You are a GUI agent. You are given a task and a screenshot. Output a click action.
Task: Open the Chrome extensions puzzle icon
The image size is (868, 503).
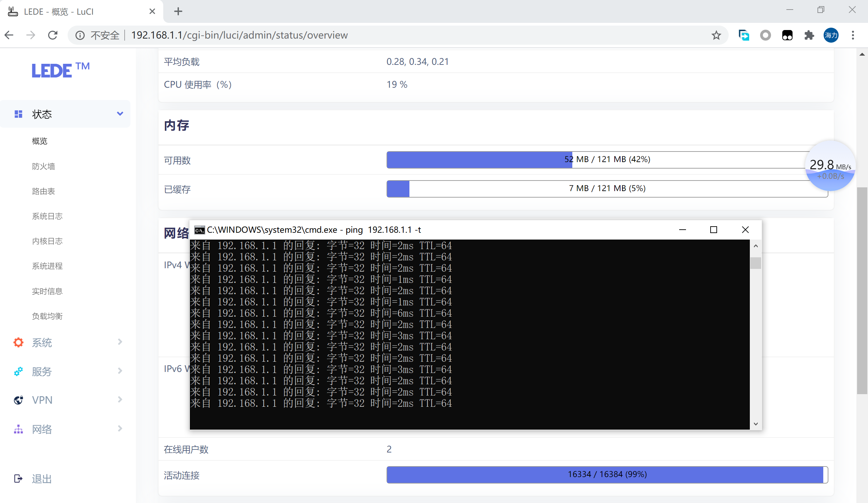pos(809,35)
